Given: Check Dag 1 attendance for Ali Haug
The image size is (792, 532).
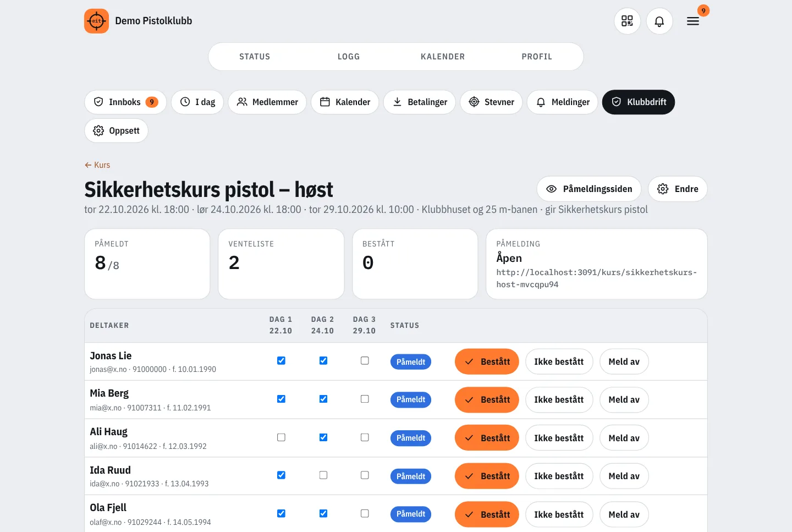Looking at the screenshot, I should pos(281,437).
